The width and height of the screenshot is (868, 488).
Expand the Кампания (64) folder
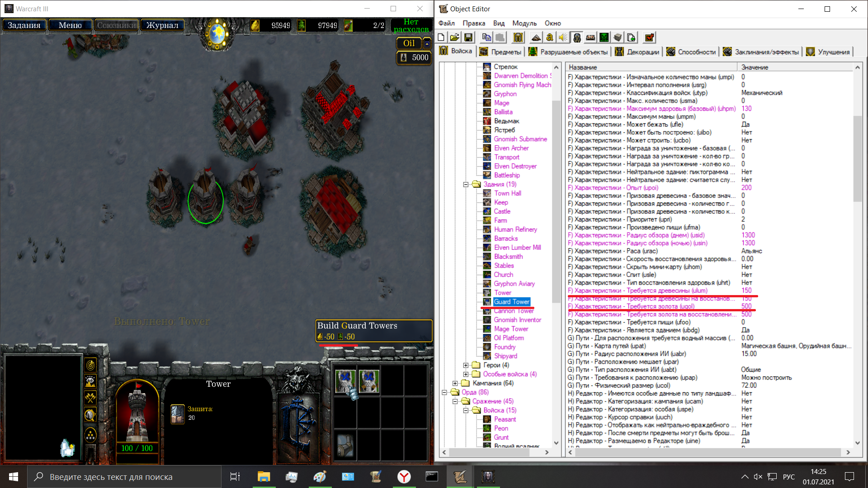pos(455,383)
